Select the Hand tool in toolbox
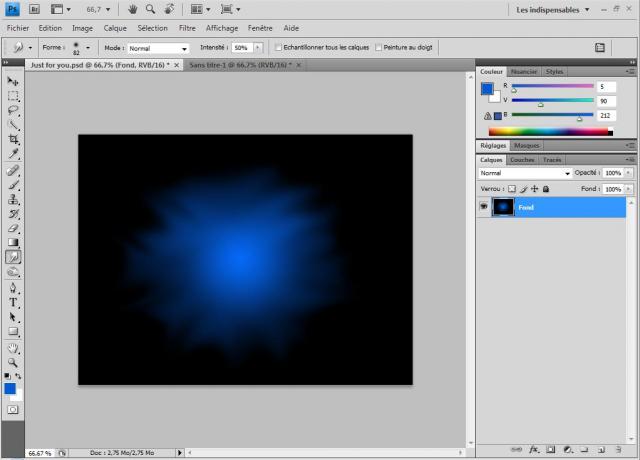This screenshot has height=460, width=640. (x=13, y=348)
